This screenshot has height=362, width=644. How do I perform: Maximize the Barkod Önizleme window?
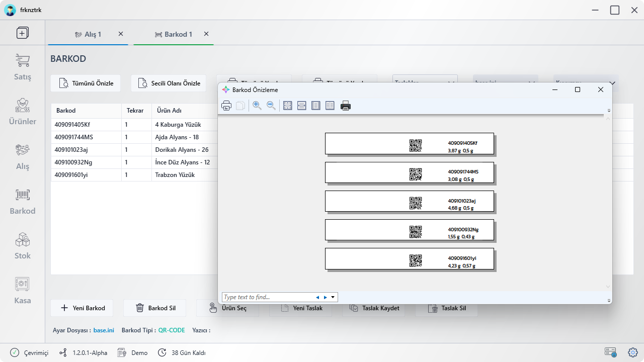click(578, 89)
